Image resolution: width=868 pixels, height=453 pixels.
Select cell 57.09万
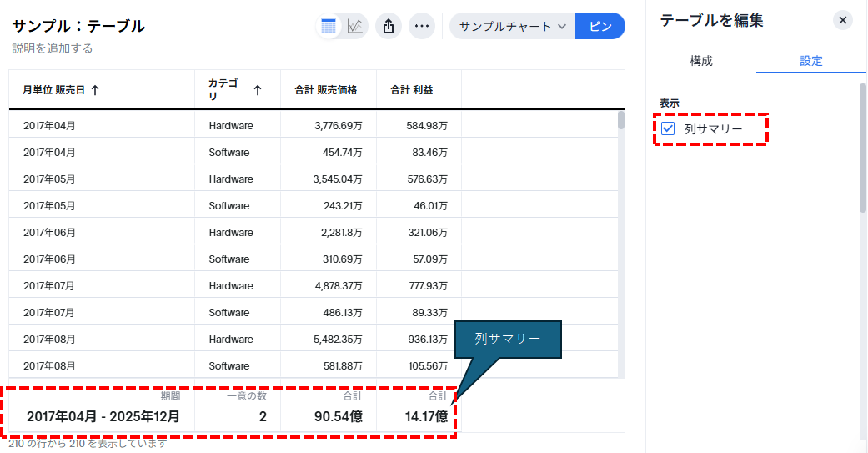click(430, 259)
